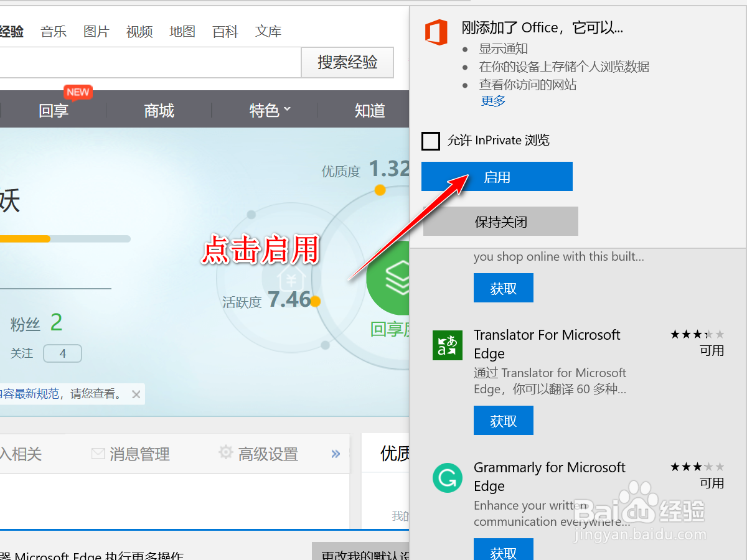The height and width of the screenshot is (560, 747).
Task: Click the 刚添加了 Office notification heading
Action: [x=542, y=27]
